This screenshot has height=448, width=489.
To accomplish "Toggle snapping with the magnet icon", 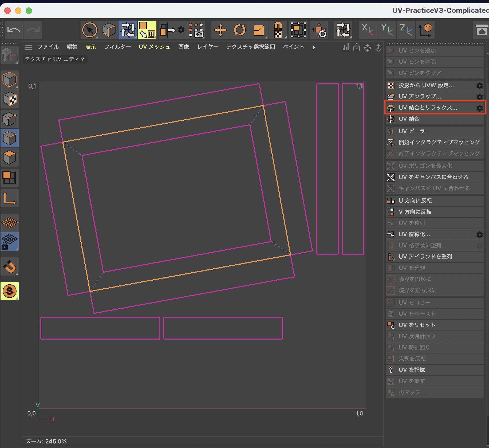I will point(10,266).
